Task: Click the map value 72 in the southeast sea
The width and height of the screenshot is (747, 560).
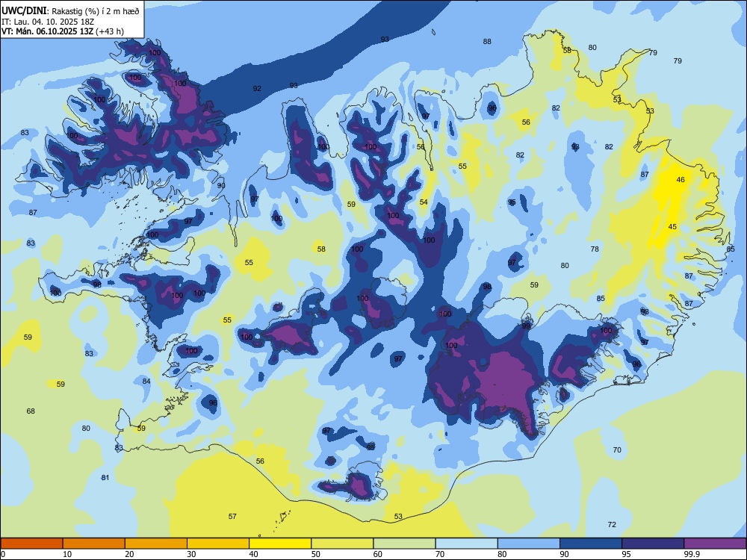Action: [612, 525]
